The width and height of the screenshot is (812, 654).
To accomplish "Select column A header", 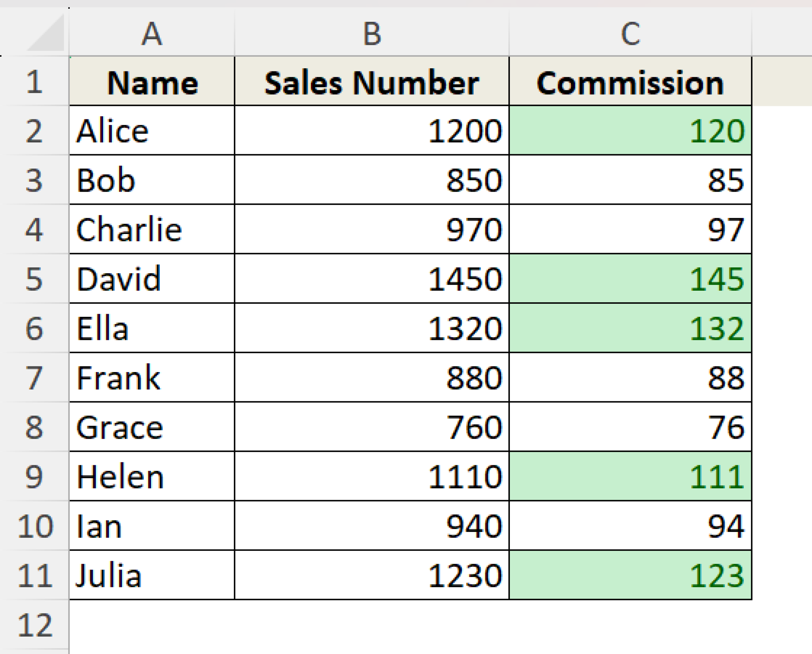I will point(153,34).
